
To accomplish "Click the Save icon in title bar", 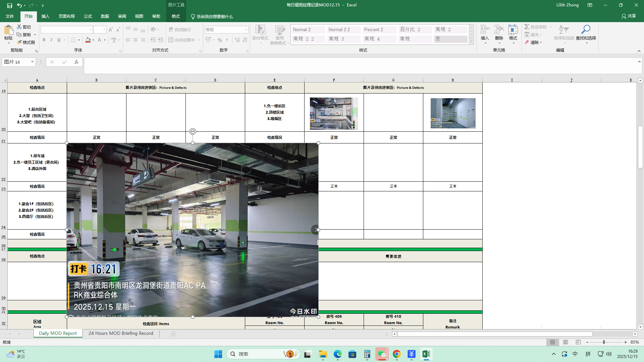I will pos(10,5).
